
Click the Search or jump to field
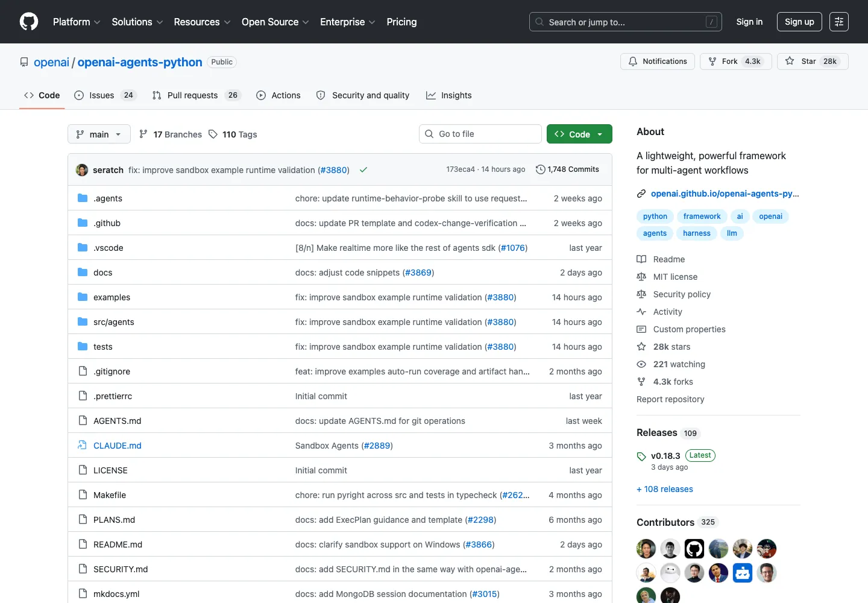click(x=626, y=22)
